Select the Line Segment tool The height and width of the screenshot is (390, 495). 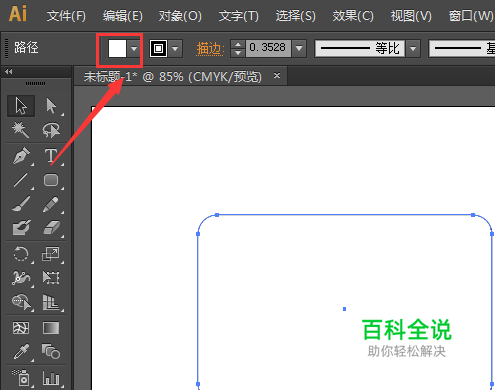point(21,180)
